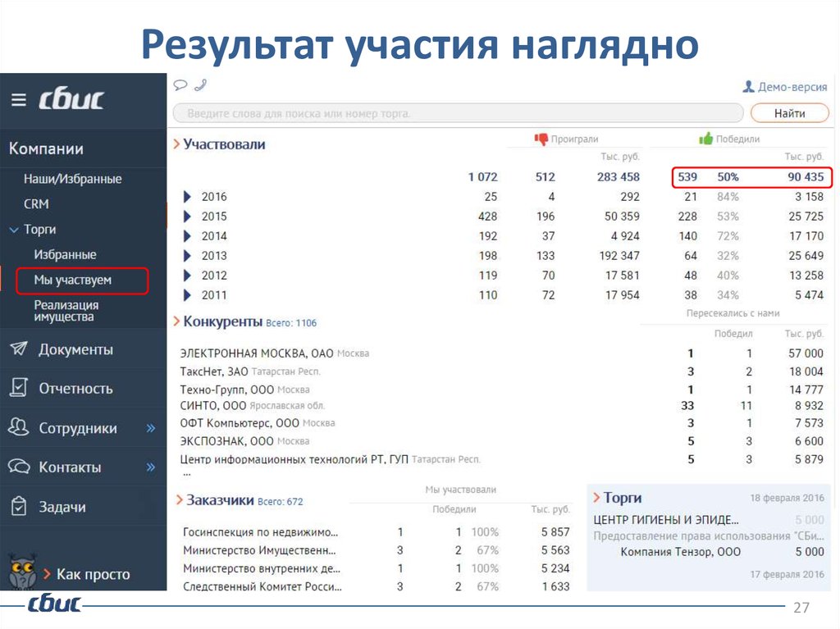Image resolution: width=840 pixels, height=629 pixels.
Task: Click the Demo-version user icon
Action: pyautogui.click(x=748, y=86)
